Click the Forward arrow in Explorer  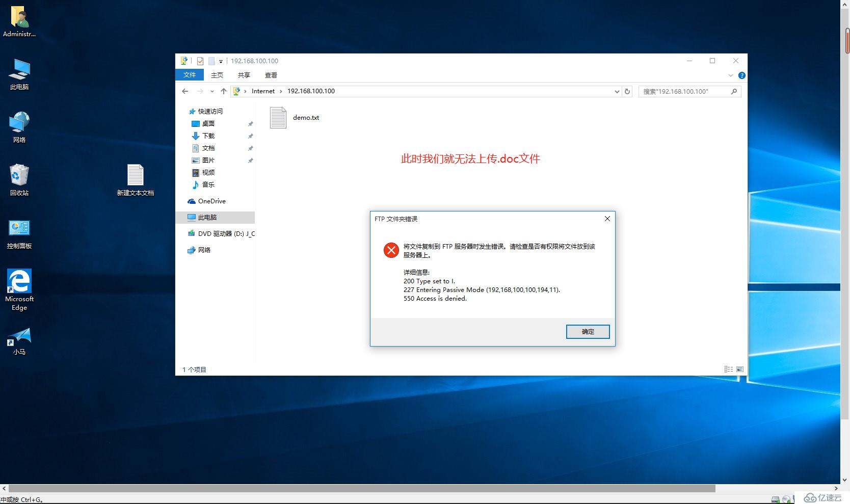click(200, 91)
